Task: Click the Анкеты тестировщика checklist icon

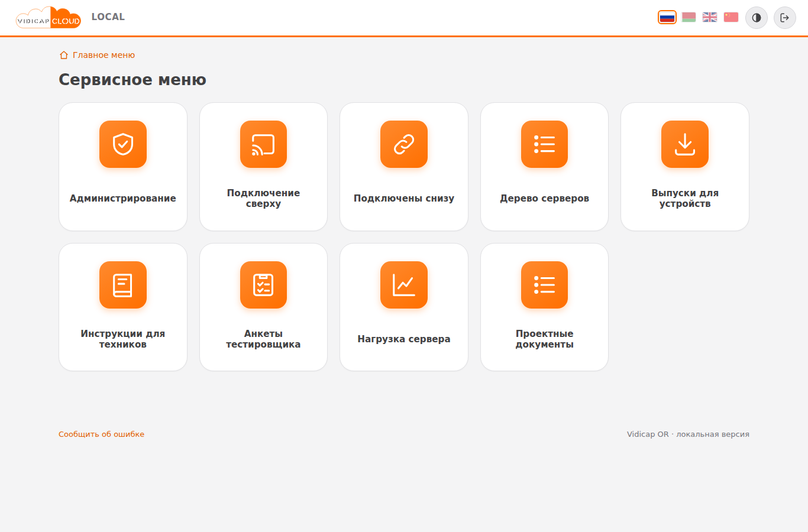Action: pyautogui.click(x=263, y=285)
